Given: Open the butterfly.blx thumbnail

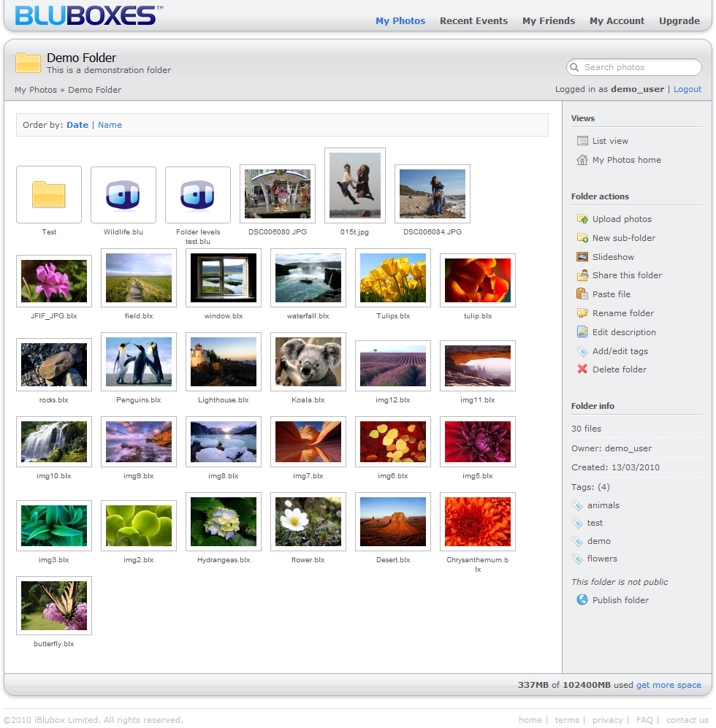Looking at the screenshot, I should pyautogui.click(x=54, y=605).
